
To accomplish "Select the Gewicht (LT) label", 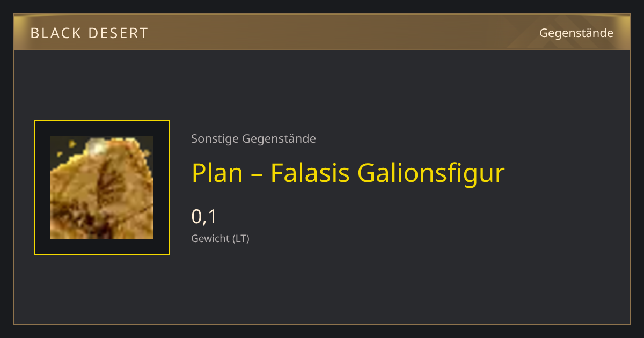I will (x=220, y=239).
